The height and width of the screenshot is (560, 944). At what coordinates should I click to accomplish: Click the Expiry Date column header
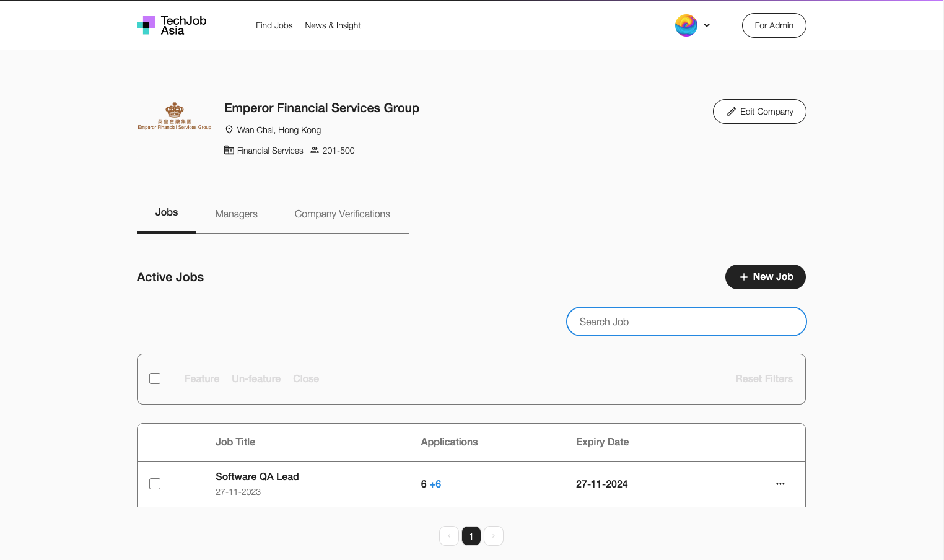click(603, 442)
